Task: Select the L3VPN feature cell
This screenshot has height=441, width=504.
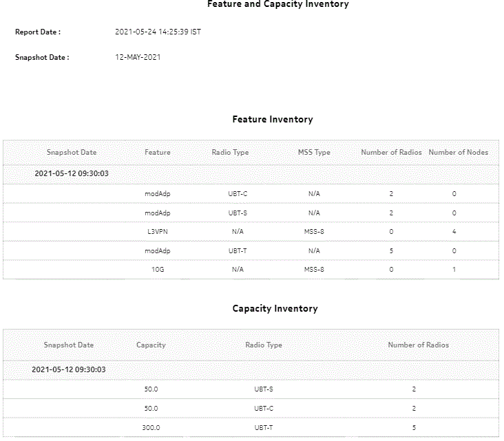Action: [x=158, y=232]
